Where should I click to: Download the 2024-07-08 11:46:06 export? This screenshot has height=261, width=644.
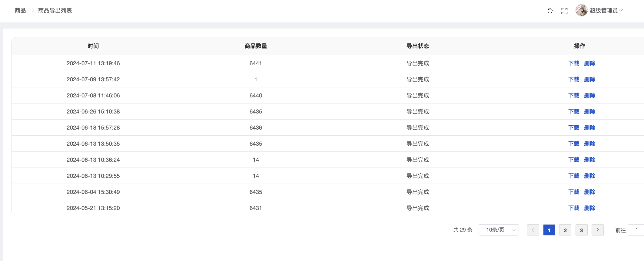coord(573,95)
